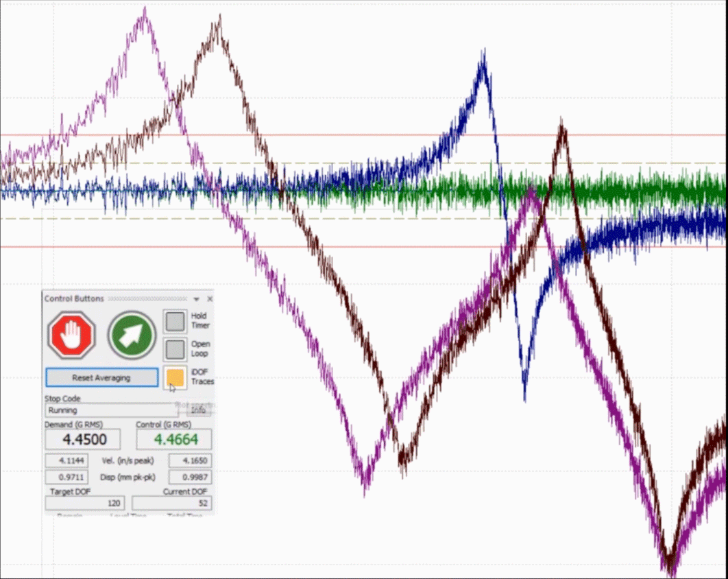Click the Demand (G RMS) label
The image size is (728, 579).
pyautogui.click(x=74, y=424)
